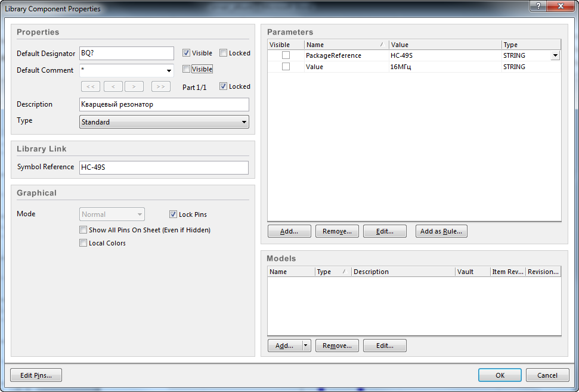Image resolution: width=579 pixels, height=392 pixels.
Task: Toggle visibility checkbox for Value parameter
Action: click(286, 67)
